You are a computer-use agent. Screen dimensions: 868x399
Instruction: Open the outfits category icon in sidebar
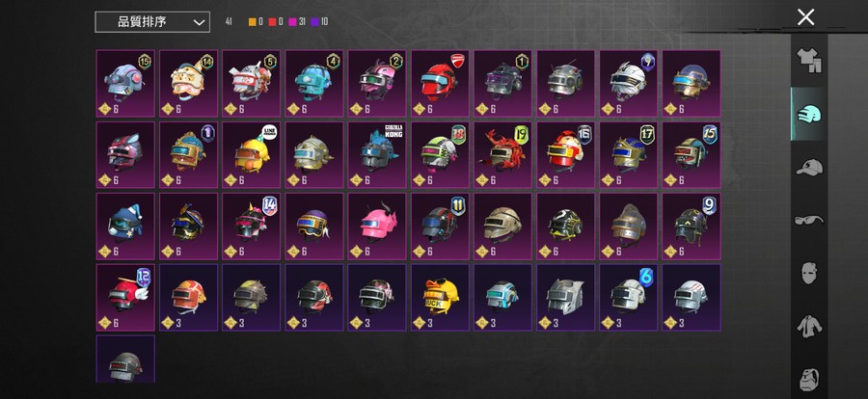coord(809,60)
